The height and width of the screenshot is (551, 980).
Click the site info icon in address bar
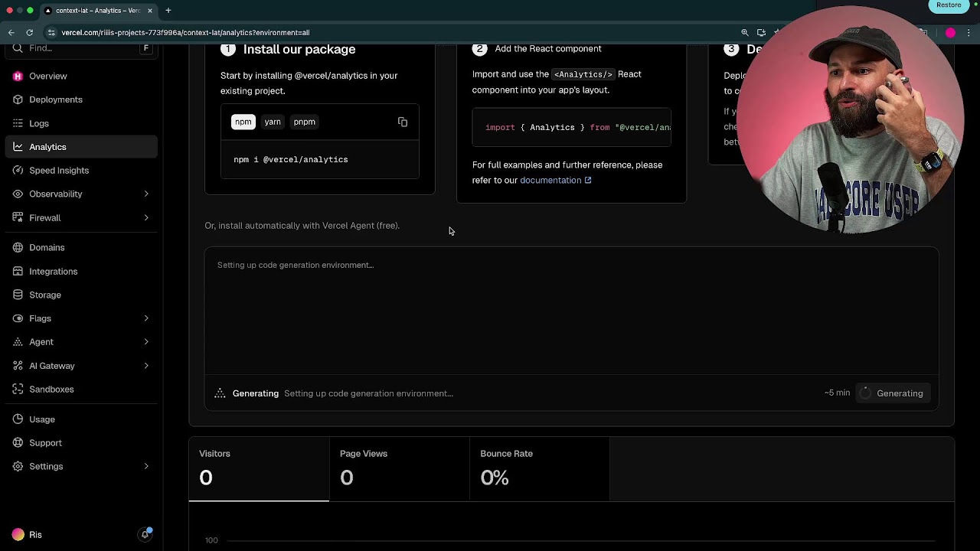coord(51,33)
